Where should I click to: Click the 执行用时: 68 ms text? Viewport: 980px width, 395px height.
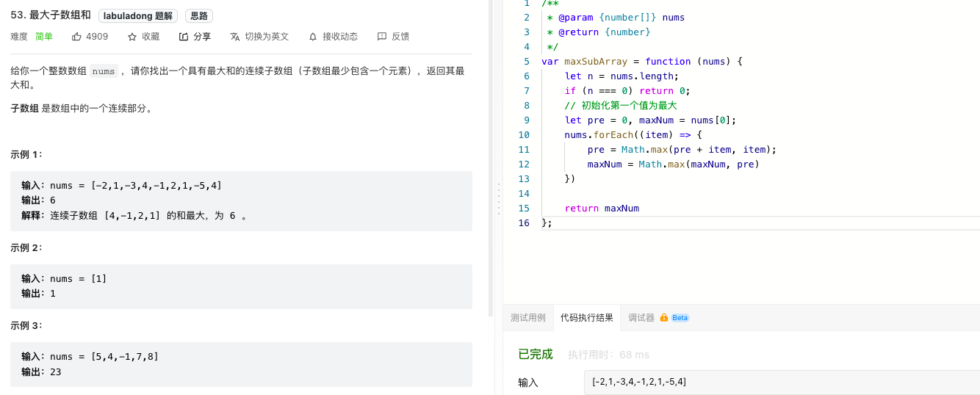click(x=608, y=355)
